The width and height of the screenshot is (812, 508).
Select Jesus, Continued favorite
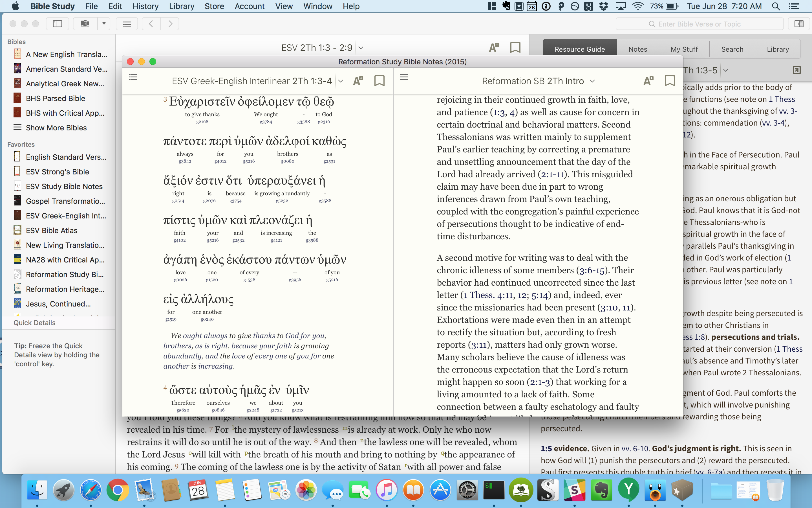[x=52, y=304]
